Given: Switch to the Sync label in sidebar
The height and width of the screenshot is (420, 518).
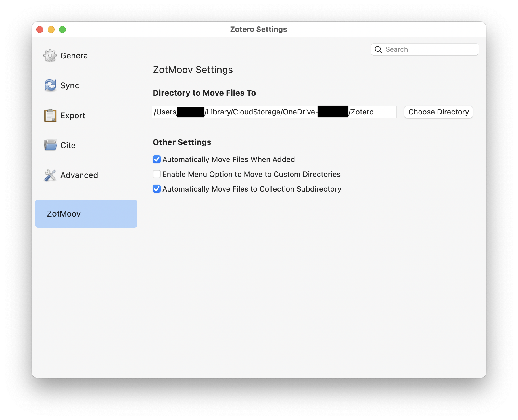Looking at the screenshot, I should tap(70, 85).
